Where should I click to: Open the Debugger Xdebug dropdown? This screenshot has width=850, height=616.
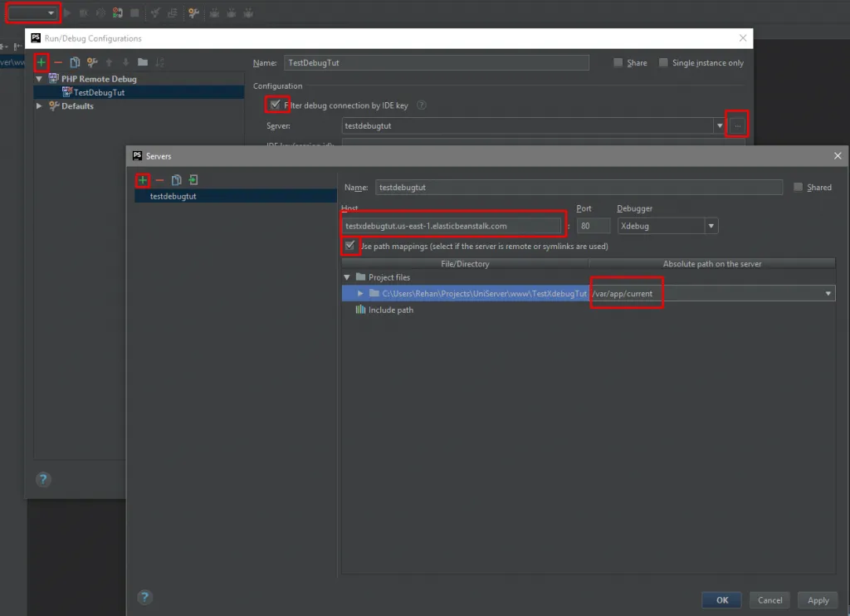point(711,226)
